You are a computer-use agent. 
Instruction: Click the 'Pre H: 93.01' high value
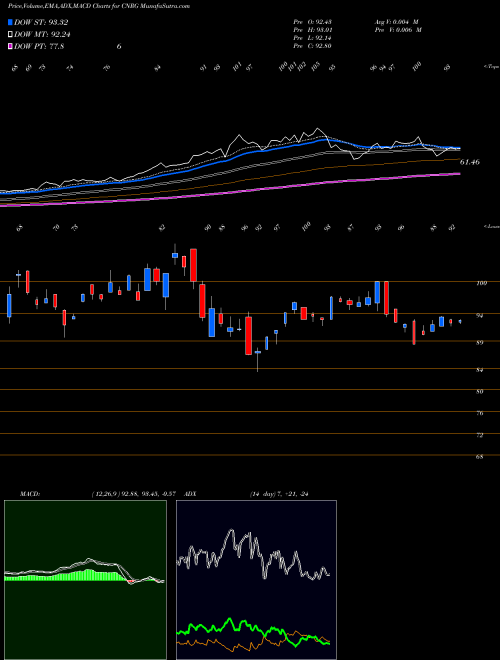pyautogui.click(x=312, y=30)
